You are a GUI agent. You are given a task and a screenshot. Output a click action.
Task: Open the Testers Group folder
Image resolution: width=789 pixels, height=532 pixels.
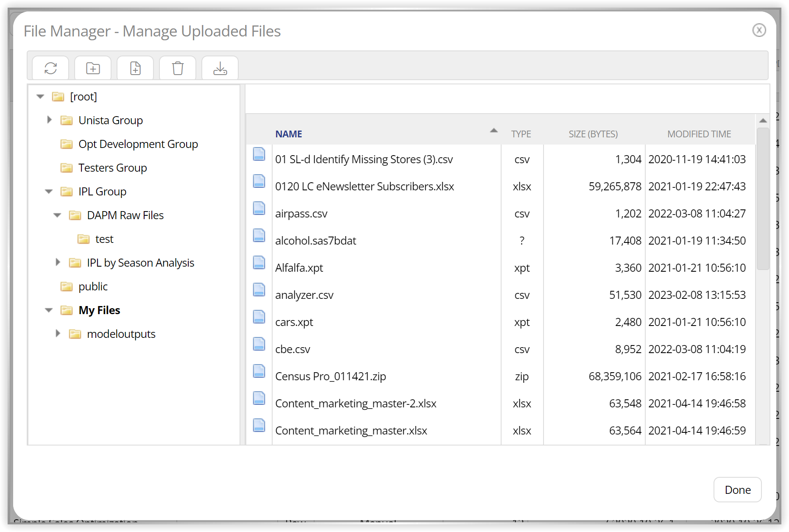(x=112, y=168)
